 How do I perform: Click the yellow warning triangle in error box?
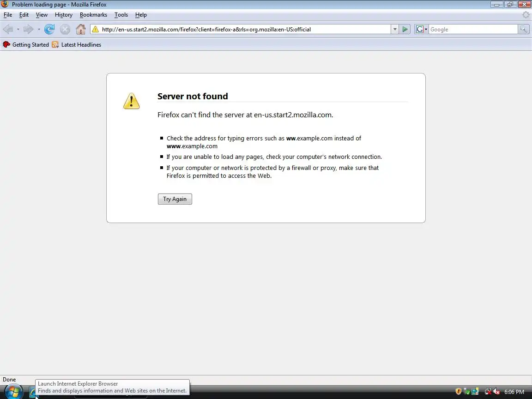[x=131, y=101]
